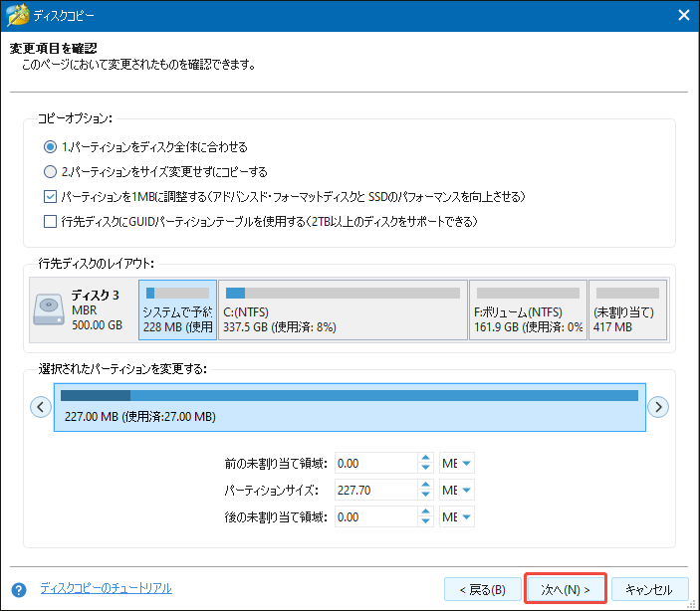Increase partition size value
The image size is (700, 611).
coord(425,486)
